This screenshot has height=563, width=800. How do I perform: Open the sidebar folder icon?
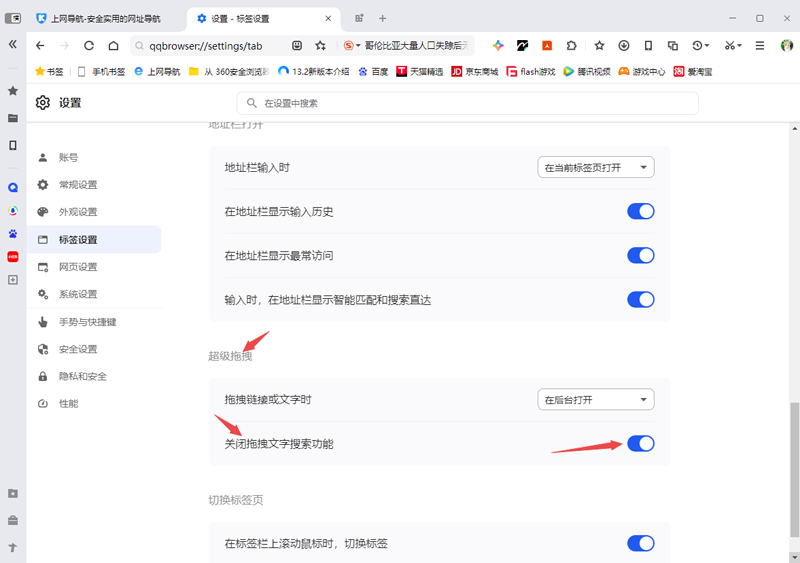pyautogui.click(x=13, y=118)
